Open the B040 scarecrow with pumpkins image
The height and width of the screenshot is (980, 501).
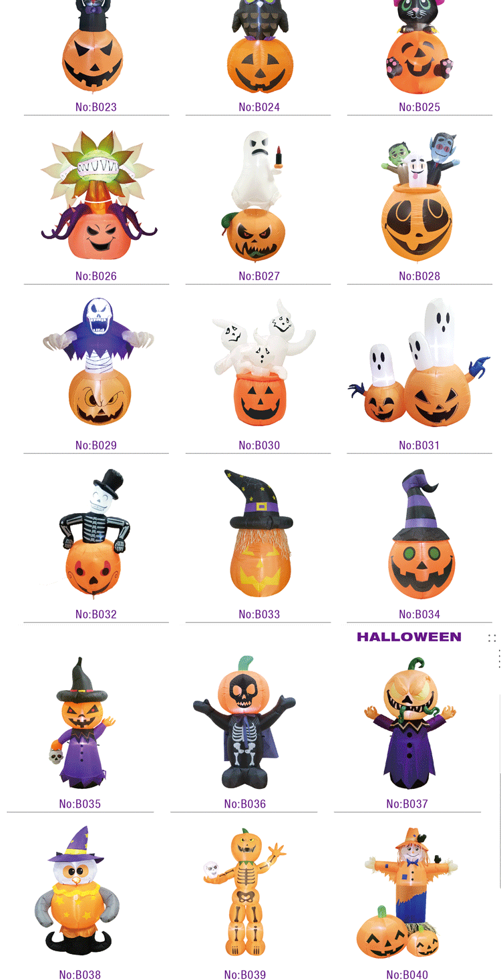coord(407,893)
